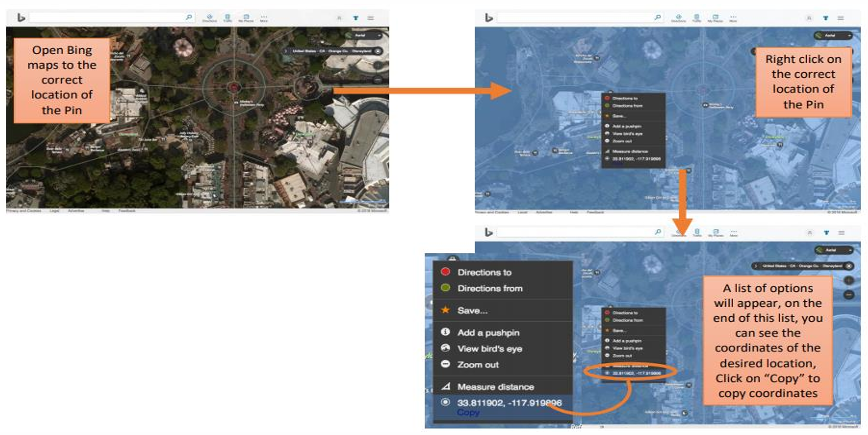Choose Measure distance in enlarged context menu
This screenshot has width=868, height=435.
[x=503, y=387]
